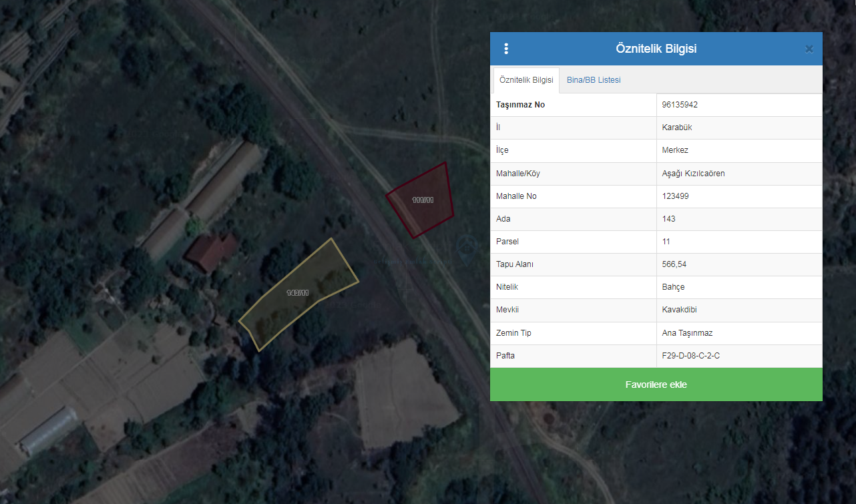Image resolution: width=856 pixels, height=504 pixels.
Task: Click the Zemin Tip value Ana Taşınmaz
Action: pos(687,332)
